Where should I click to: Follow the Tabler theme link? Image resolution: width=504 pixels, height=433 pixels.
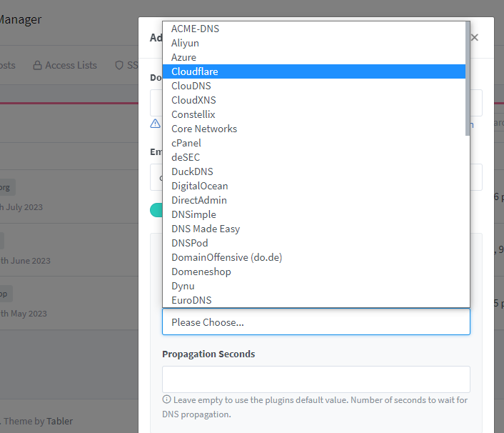[x=59, y=421]
